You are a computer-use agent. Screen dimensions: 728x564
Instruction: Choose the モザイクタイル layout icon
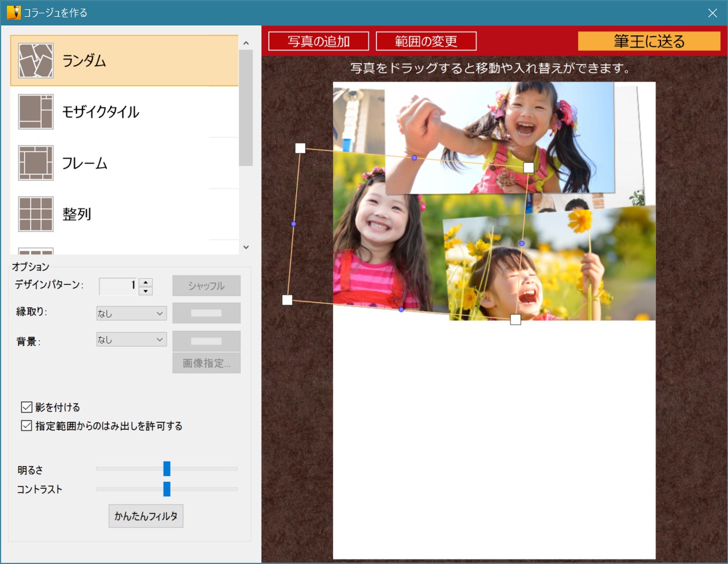pos(36,112)
